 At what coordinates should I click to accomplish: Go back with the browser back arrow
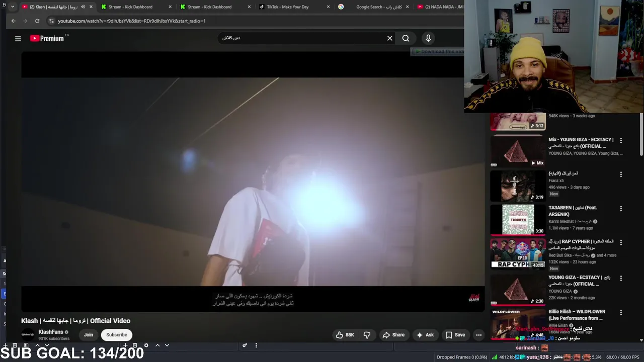(13, 21)
